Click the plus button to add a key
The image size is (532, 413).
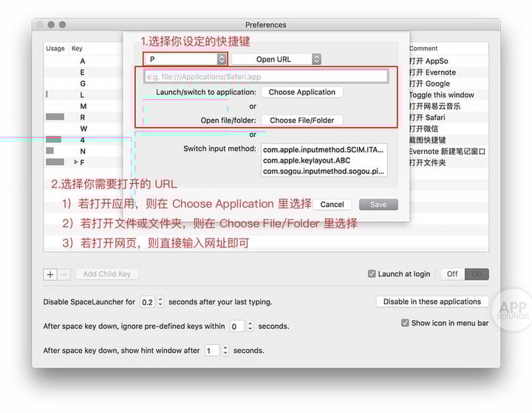pos(50,274)
